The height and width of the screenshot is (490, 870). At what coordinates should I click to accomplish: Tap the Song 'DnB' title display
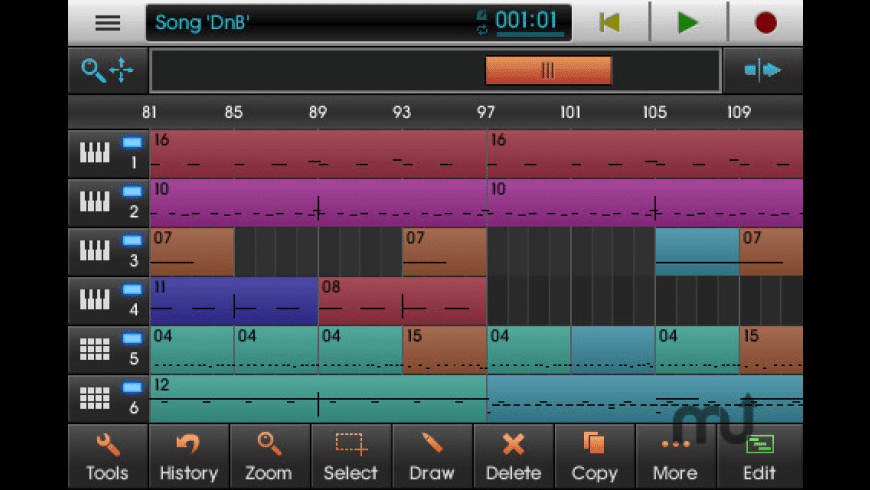click(202, 23)
